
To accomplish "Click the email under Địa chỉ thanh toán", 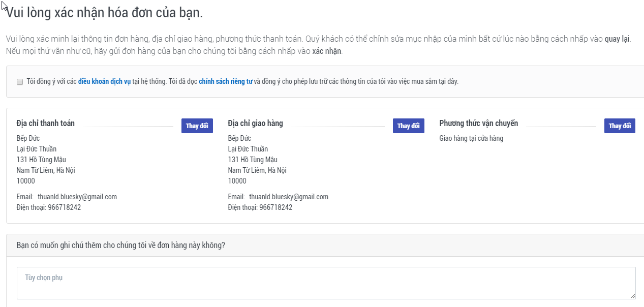I will (x=77, y=197).
